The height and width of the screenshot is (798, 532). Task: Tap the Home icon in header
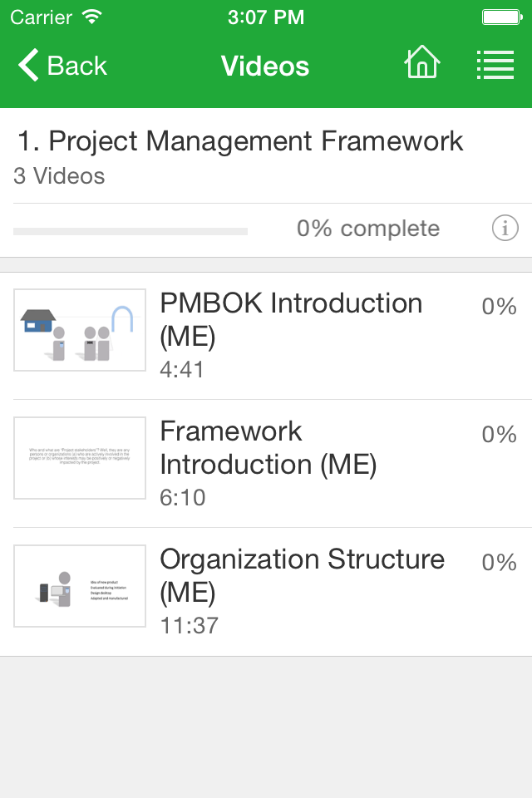tap(422, 62)
